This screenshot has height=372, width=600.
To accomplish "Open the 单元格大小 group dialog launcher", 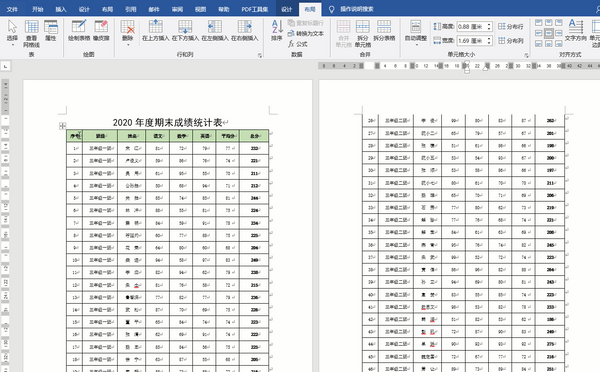I will [527, 55].
